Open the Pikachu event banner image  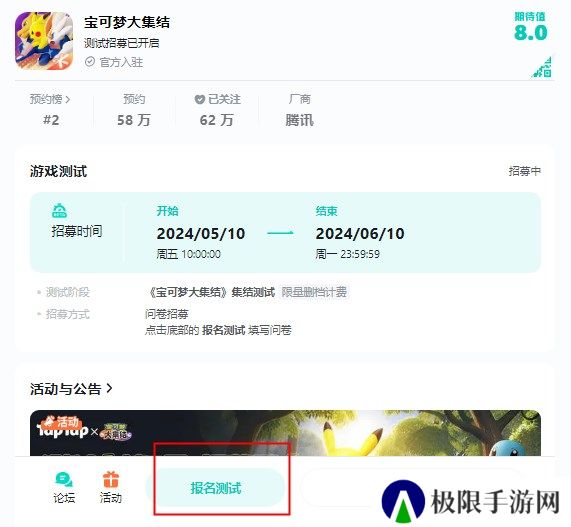point(285,433)
